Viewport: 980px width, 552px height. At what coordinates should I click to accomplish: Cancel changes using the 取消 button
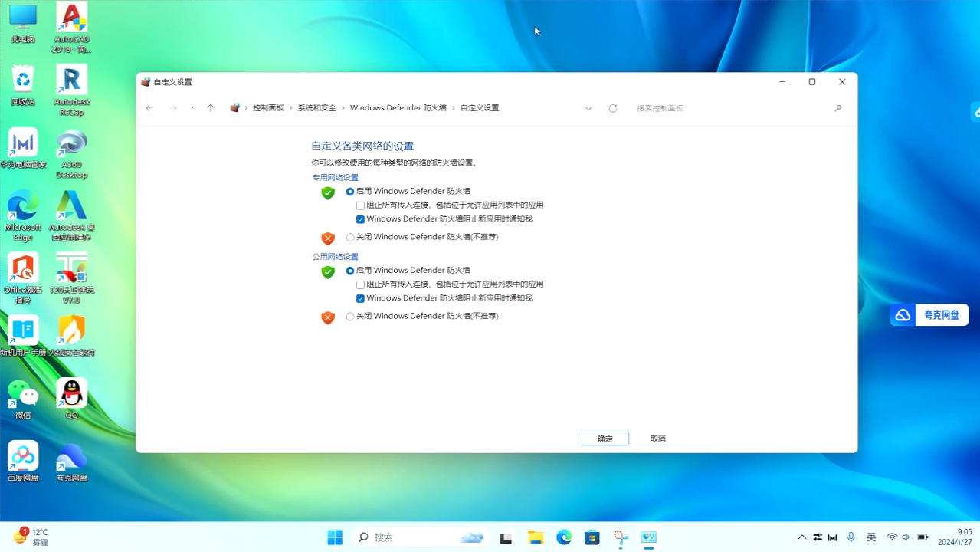[x=657, y=438]
